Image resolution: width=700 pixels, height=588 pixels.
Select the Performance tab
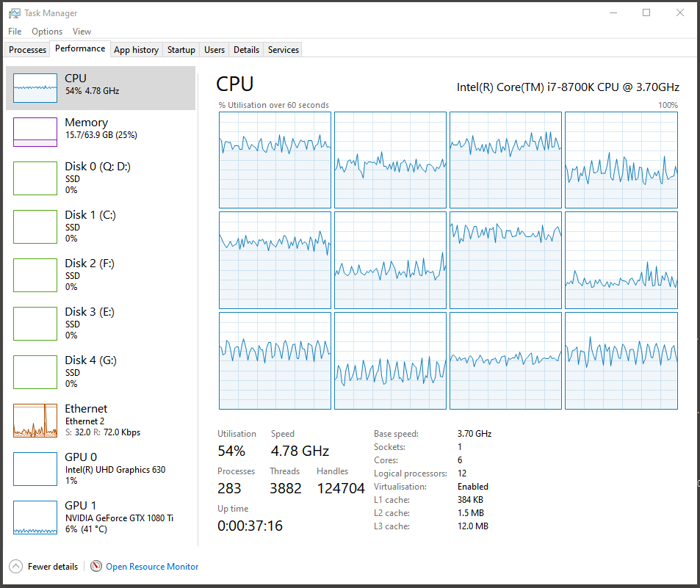click(80, 48)
